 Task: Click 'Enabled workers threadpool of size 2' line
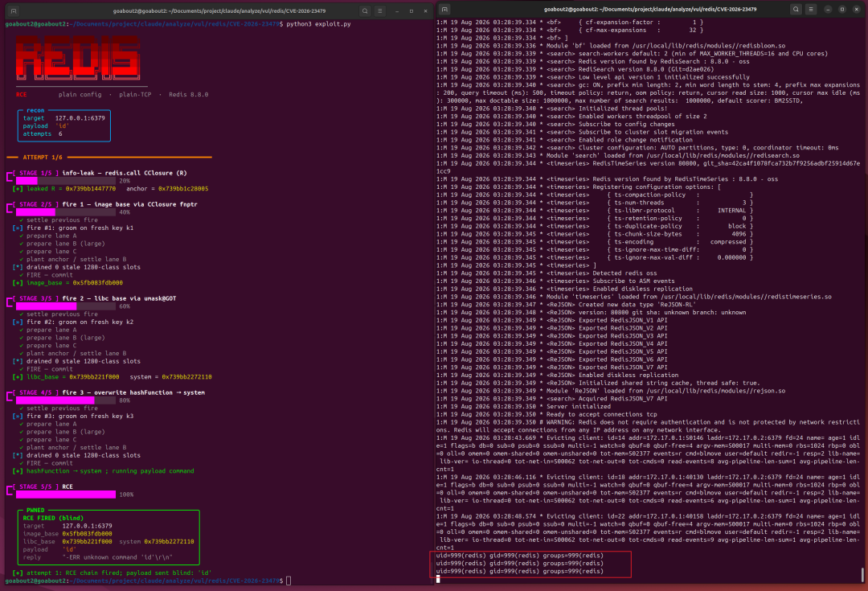[x=571, y=117]
